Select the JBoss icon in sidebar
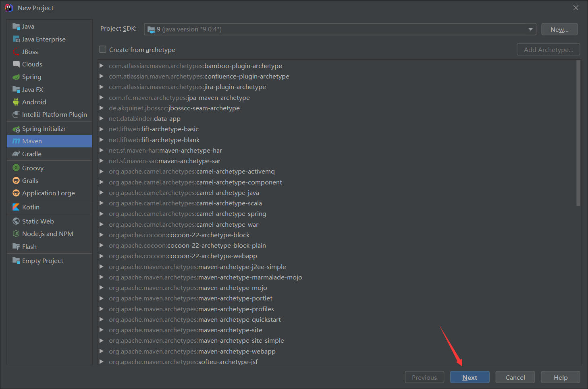Image resolution: width=588 pixels, height=389 pixels. (x=16, y=52)
